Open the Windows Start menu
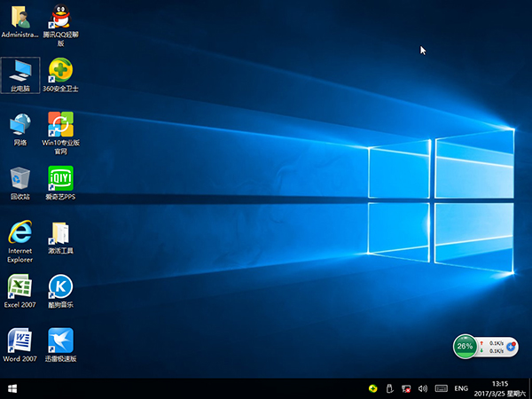This screenshot has width=532, height=399. [x=13, y=388]
